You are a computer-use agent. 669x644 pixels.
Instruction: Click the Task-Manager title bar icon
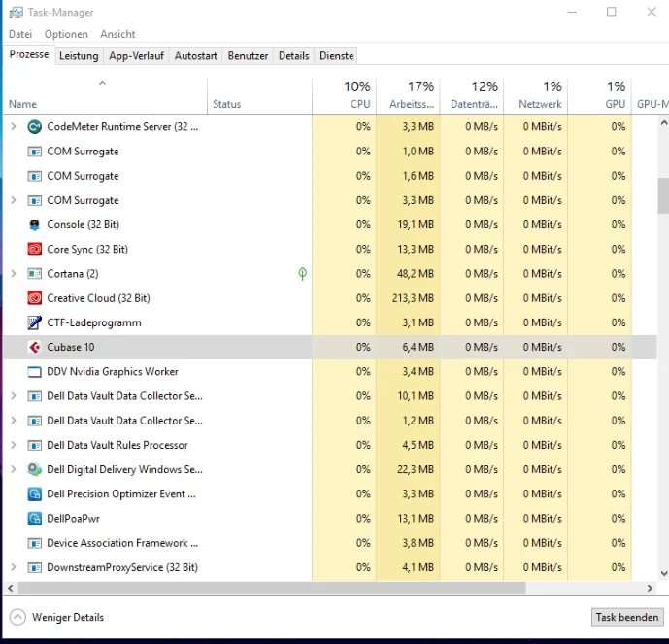tap(17, 13)
